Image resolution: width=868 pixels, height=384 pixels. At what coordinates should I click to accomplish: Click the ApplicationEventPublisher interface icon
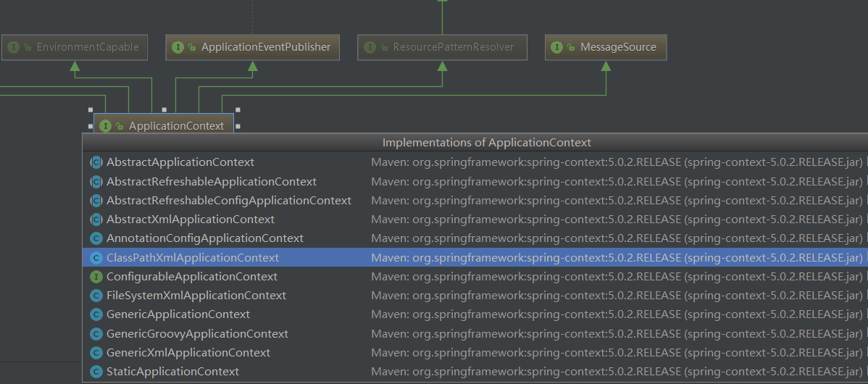point(178,47)
